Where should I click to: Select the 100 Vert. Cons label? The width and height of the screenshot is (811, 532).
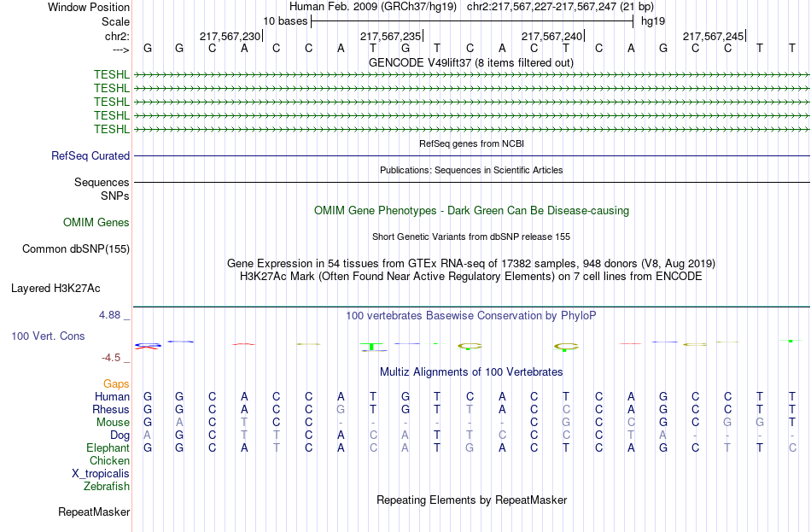click(48, 336)
